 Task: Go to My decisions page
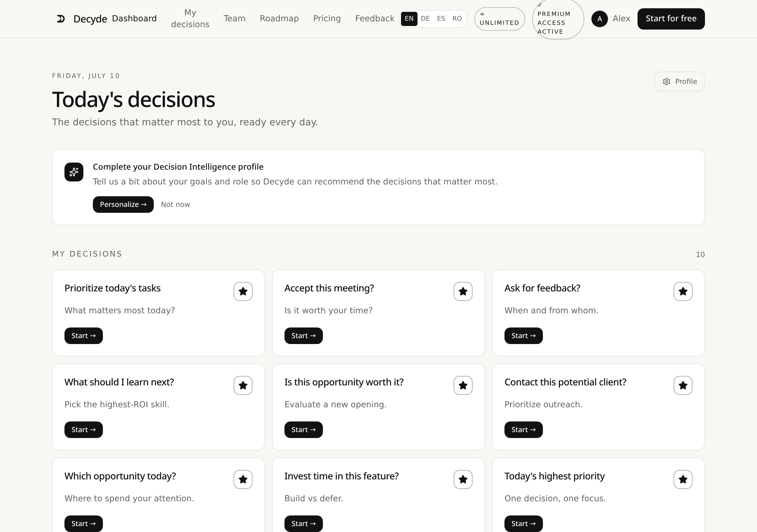point(190,18)
